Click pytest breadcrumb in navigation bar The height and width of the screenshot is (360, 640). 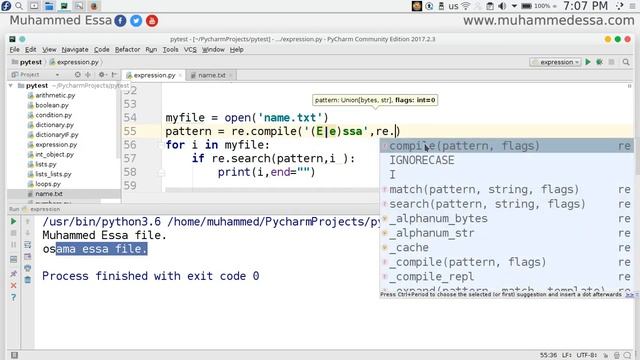tap(27, 62)
